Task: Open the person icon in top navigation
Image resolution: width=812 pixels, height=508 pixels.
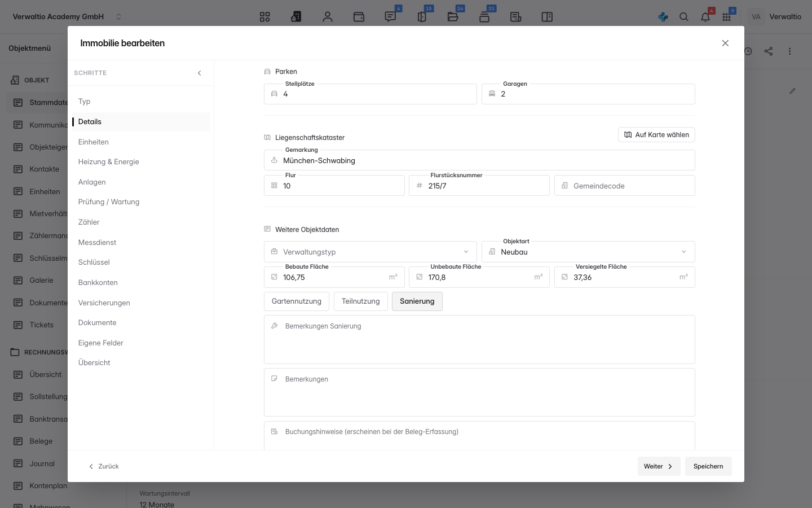Action: point(328,17)
